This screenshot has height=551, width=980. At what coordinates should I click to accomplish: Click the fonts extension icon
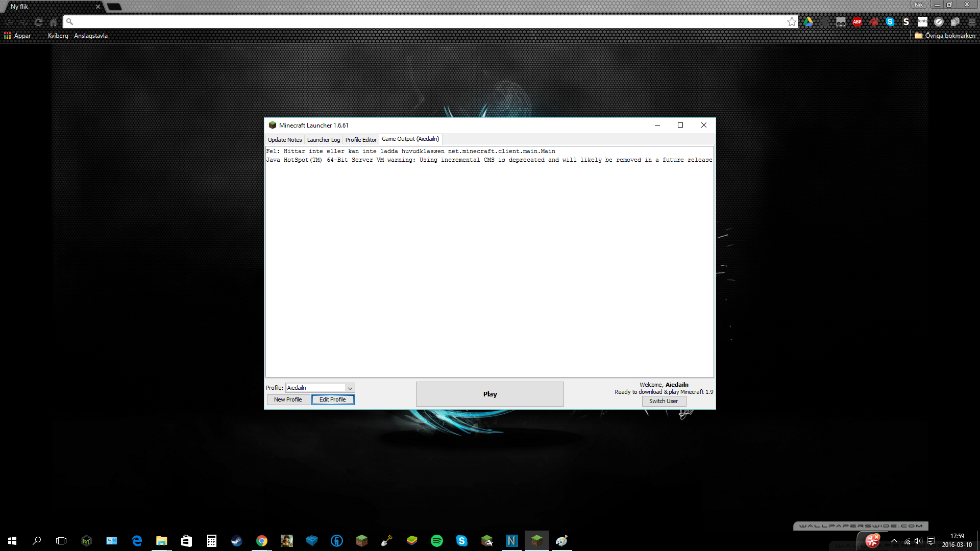tap(922, 21)
